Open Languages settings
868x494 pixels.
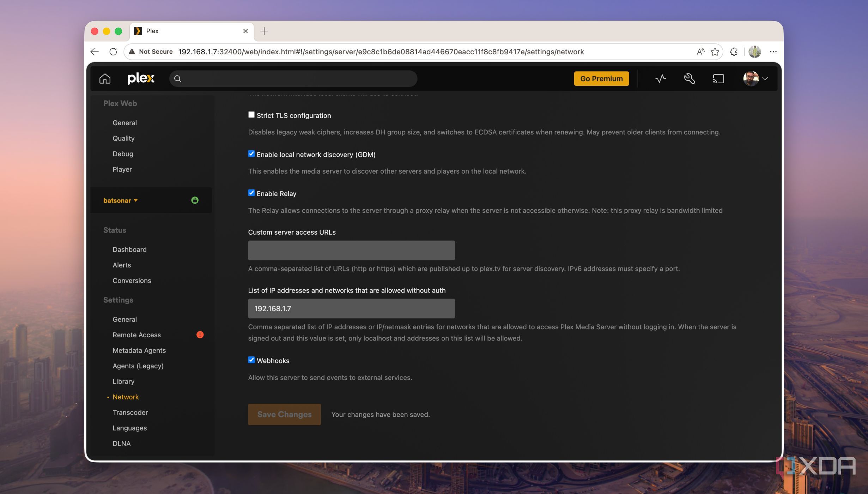click(129, 428)
